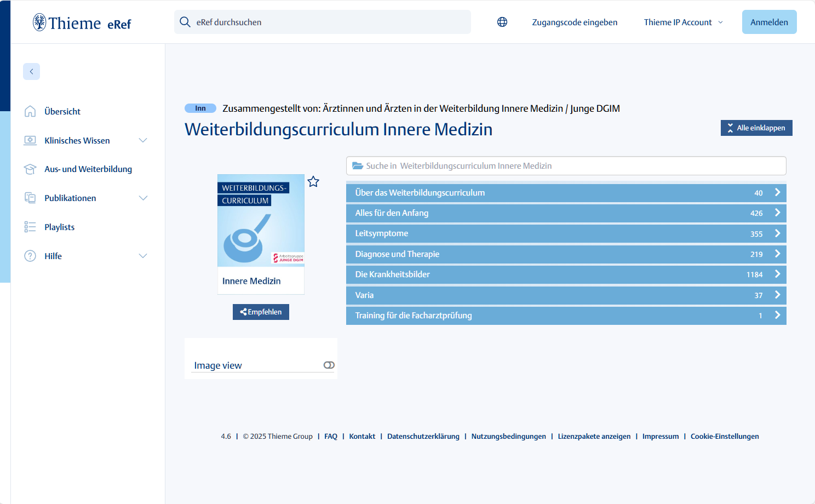Image resolution: width=815 pixels, height=504 pixels.
Task: Click count 426 in Alles für den Anfang row
Action: [x=756, y=213]
